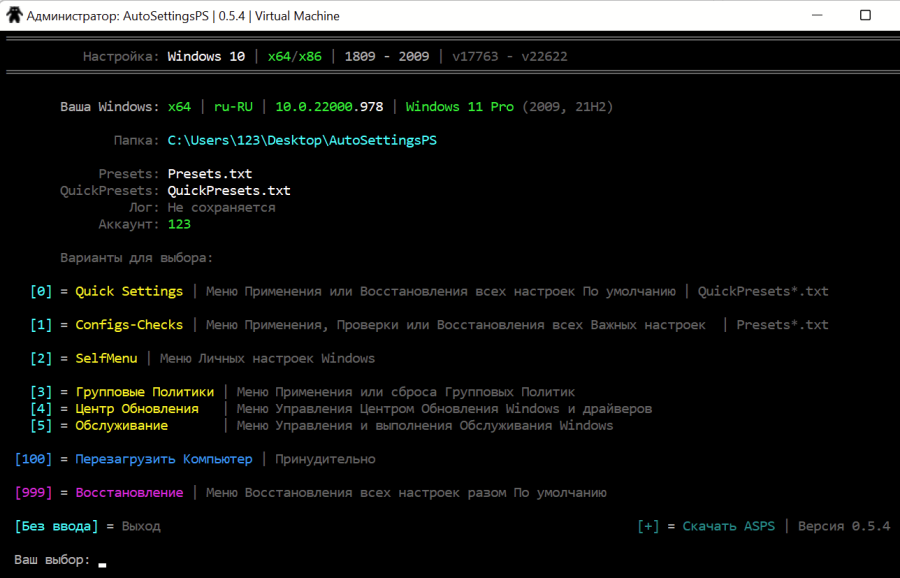Click the 'Выход' exit text
This screenshot has height=578, width=900.
pos(141,526)
